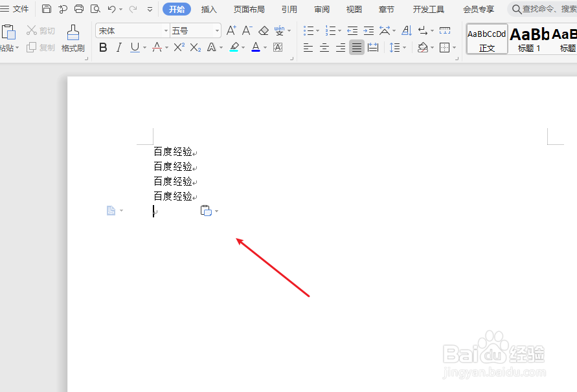Screen dimensions: 577x392
Task: Select the 正文 style
Action: coord(487,39)
